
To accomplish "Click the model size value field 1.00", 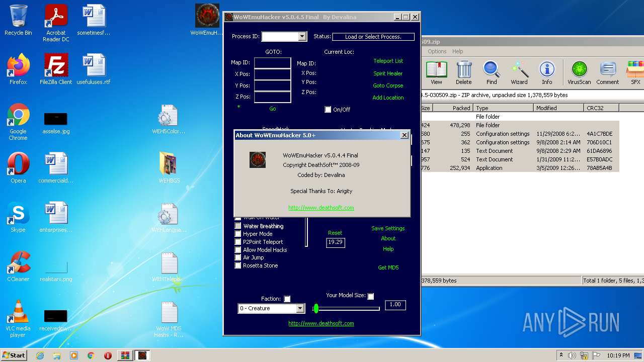I will click(x=395, y=305).
